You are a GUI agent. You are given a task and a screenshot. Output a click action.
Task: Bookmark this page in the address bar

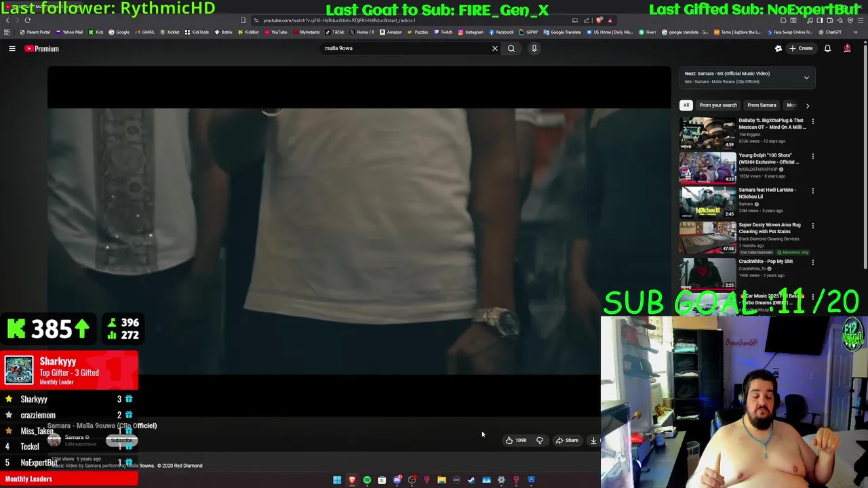[x=243, y=20]
